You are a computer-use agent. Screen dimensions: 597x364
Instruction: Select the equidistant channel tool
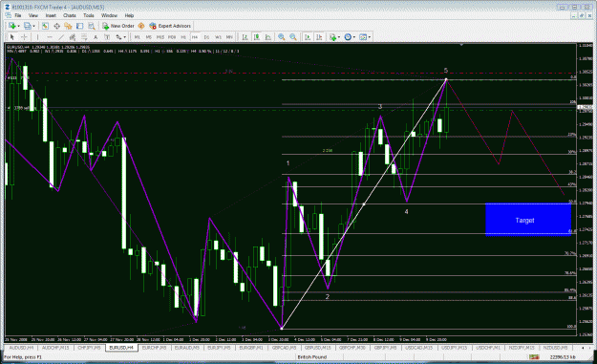[73, 37]
